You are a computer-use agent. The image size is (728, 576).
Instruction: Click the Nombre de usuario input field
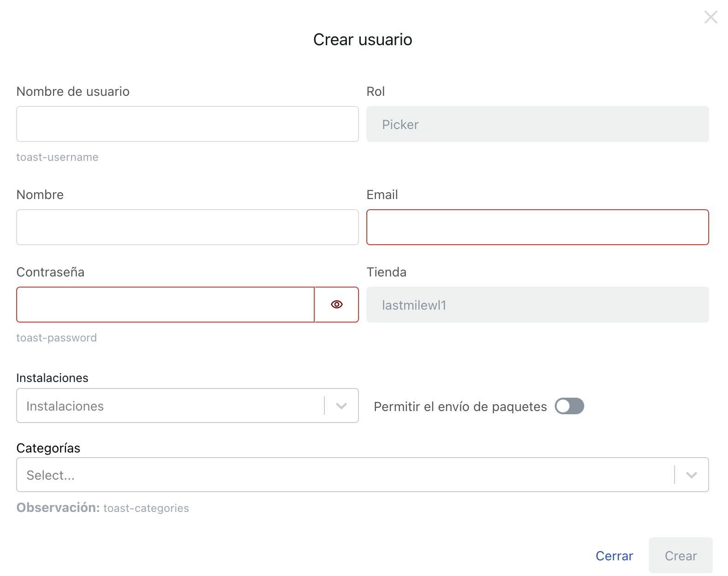click(188, 124)
